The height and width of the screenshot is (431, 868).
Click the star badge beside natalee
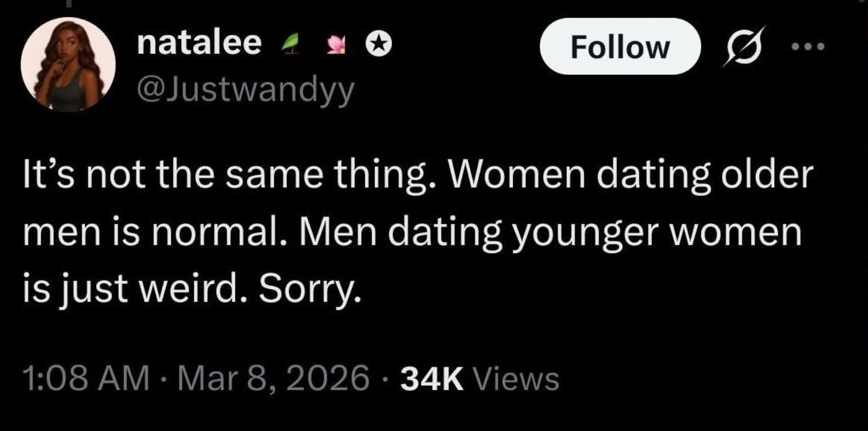click(x=380, y=45)
